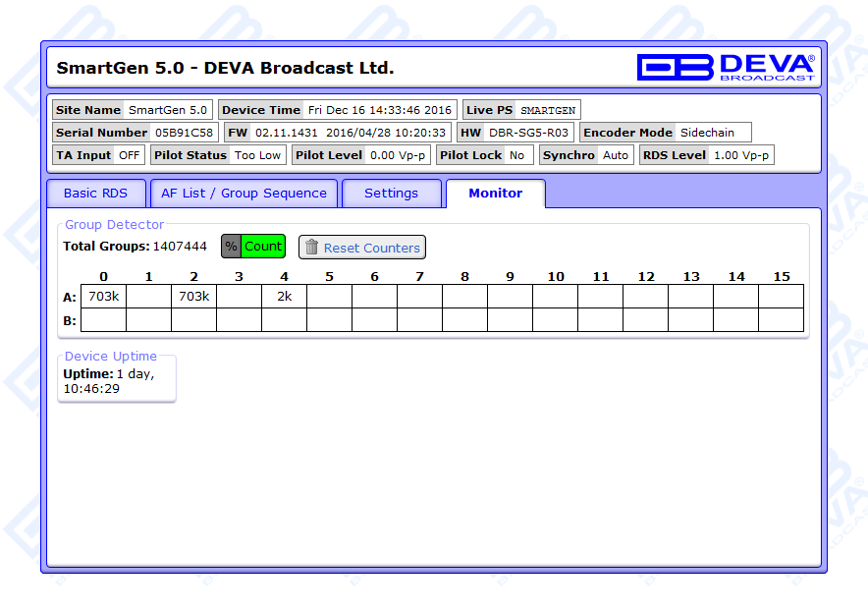This screenshot has height=614, width=868.
Task: Open AF List / Group Sequence tab
Action: tap(244, 194)
